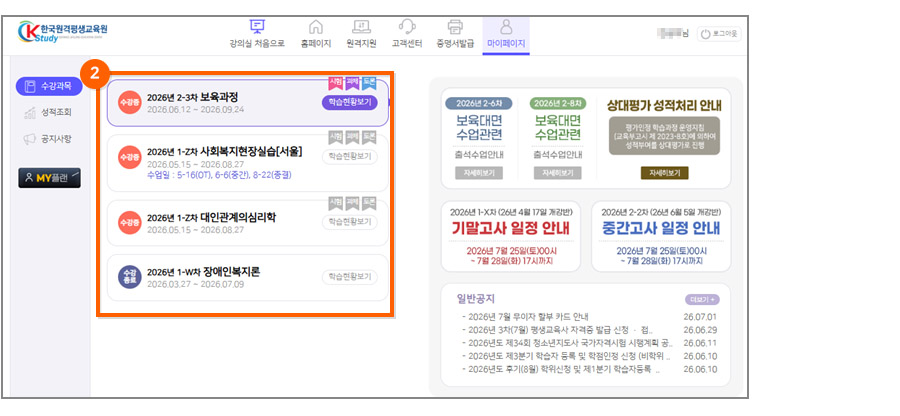The height and width of the screenshot is (416, 900).
Task: Open the MY플랜 button
Action: [49, 178]
